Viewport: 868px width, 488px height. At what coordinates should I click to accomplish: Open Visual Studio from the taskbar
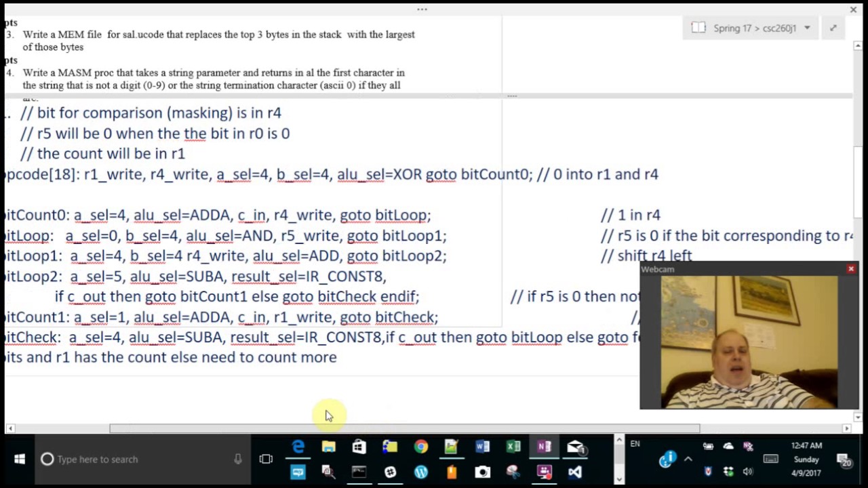click(575, 472)
